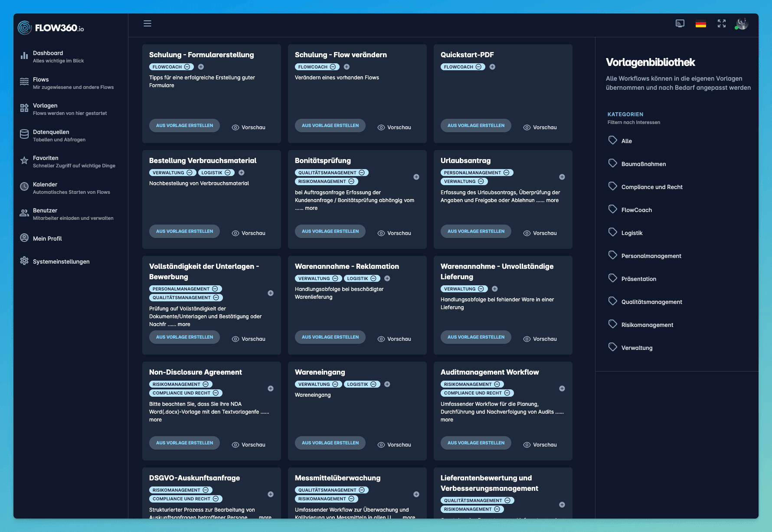Remove FLOWCOACH tag via its minus icon on Quickstart-PDF
The height and width of the screenshot is (532, 772).
tap(479, 66)
